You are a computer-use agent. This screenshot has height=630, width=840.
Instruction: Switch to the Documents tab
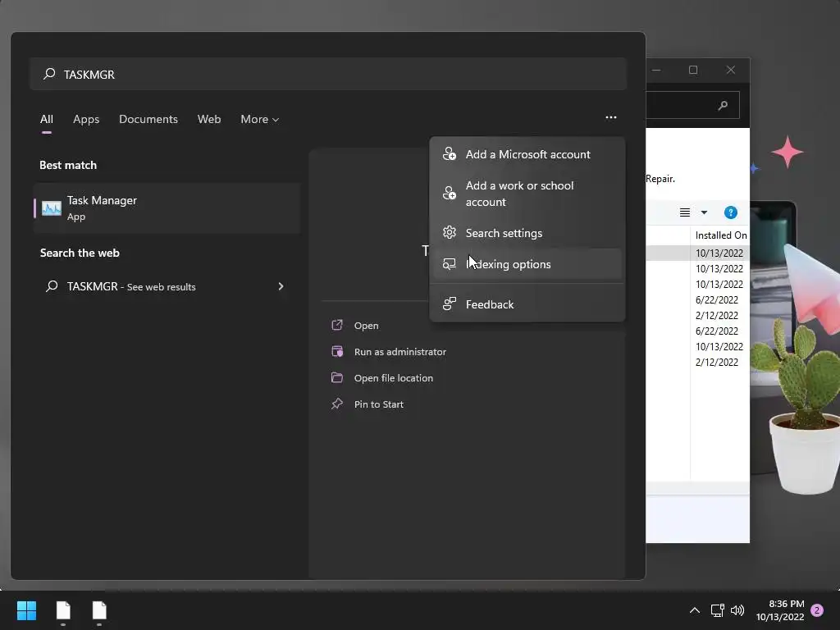(148, 119)
